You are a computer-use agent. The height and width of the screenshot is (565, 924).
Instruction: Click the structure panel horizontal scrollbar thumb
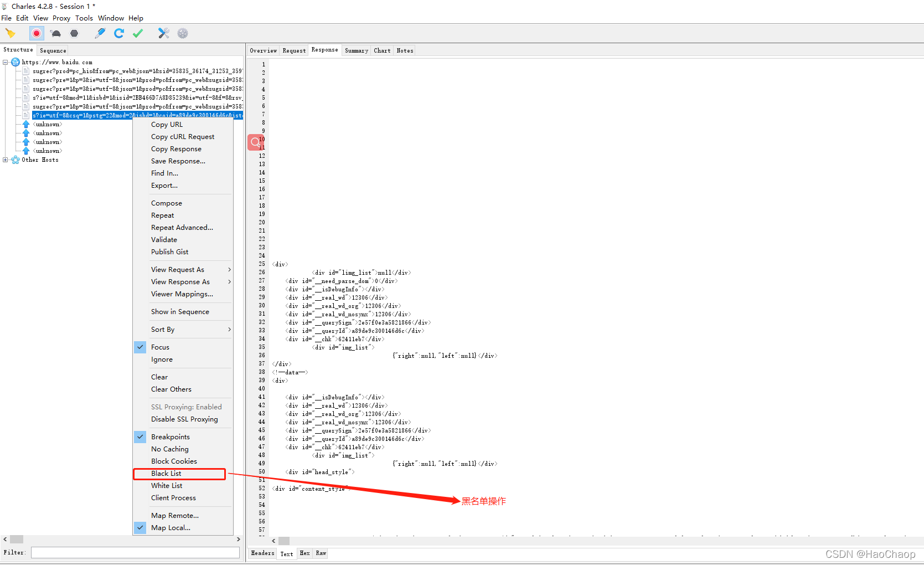pyautogui.click(x=17, y=539)
